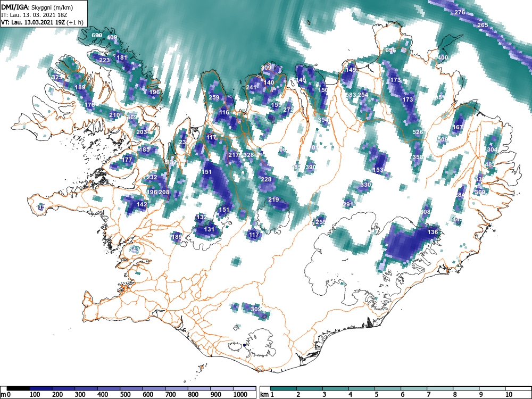Click visibility value 291 on the map

click(348, 204)
